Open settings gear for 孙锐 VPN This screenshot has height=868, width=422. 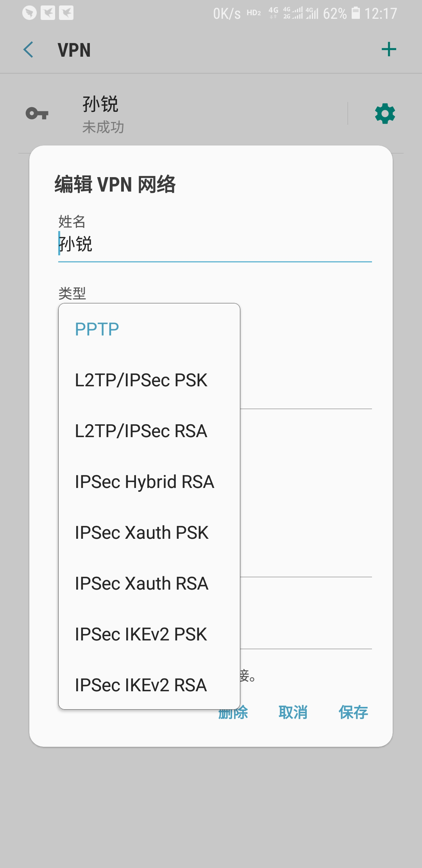tap(385, 114)
